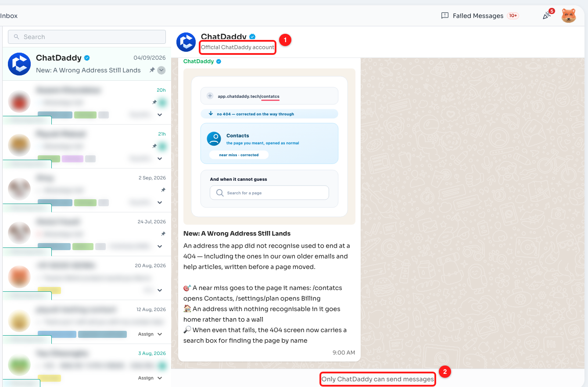Click the verified badge in the conversation header
The height and width of the screenshot is (387, 588).
click(253, 37)
